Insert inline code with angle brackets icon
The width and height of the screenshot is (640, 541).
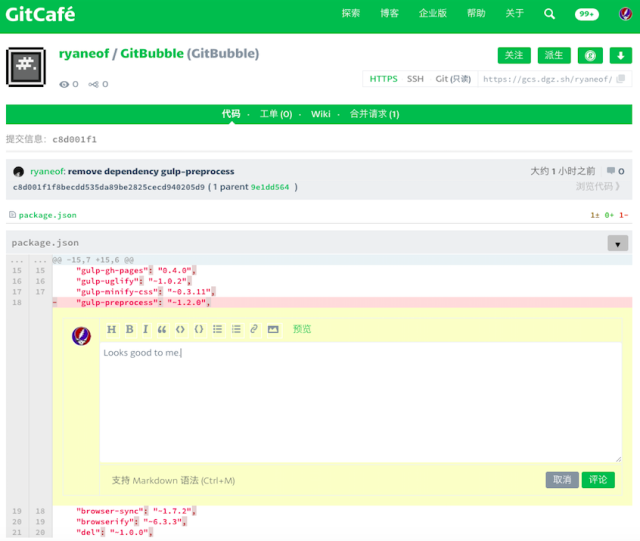tap(180, 329)
